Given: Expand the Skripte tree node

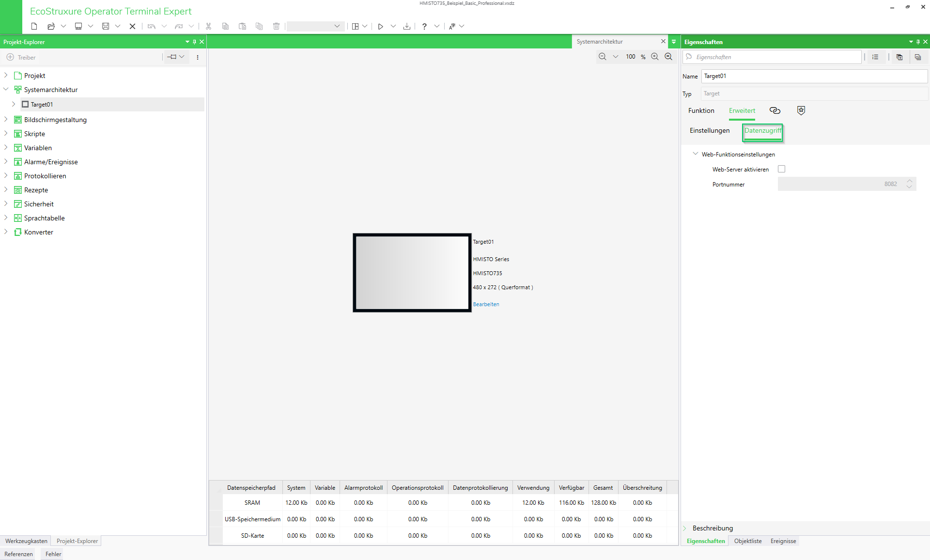Looking at the screenshot, I should (x=6, y=133).
